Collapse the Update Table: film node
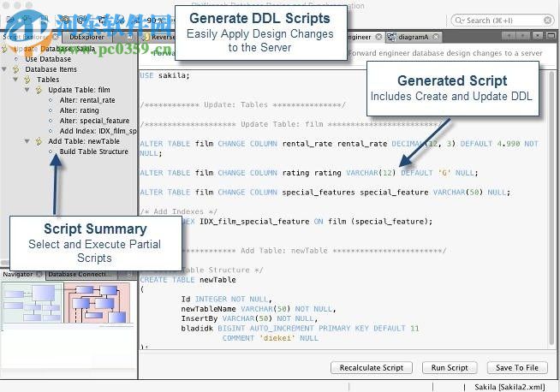This screenshot has height=392, width=560. (27, 90)
